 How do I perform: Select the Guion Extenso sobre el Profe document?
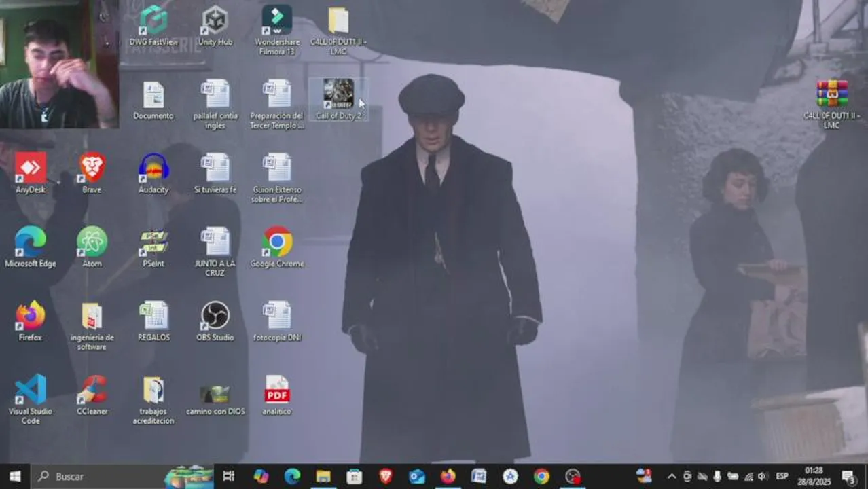click(x=277, y=178)
